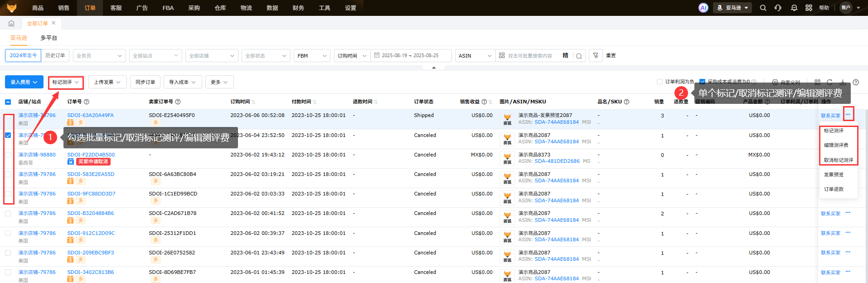Viewport: 868px width, 283px height.
Task: Check the 订单利润为负 checkbox
Action: click(659, 82)
